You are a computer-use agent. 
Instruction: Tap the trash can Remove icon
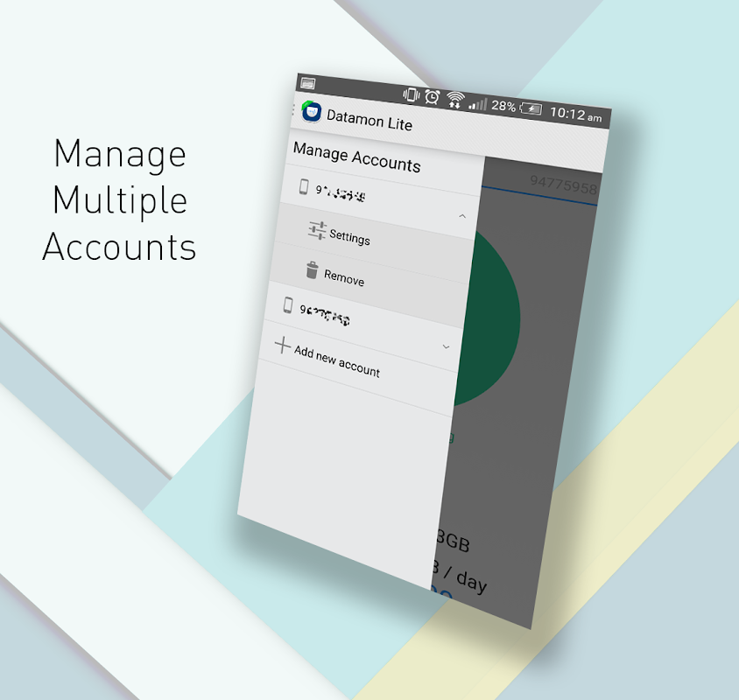point(312,269)
